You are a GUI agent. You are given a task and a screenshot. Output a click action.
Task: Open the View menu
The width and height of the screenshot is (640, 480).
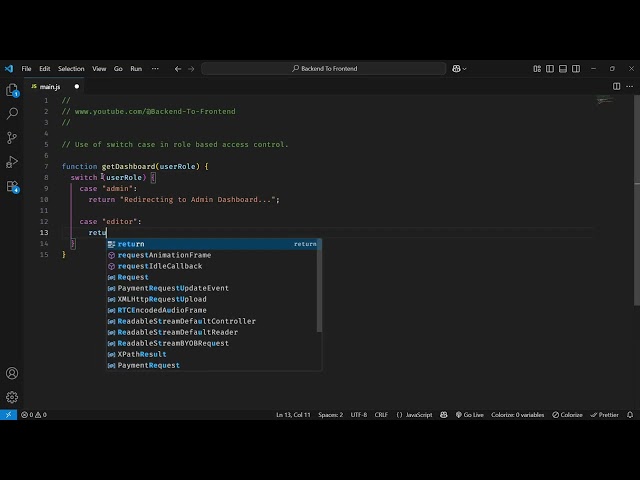[x=99, y=69]
